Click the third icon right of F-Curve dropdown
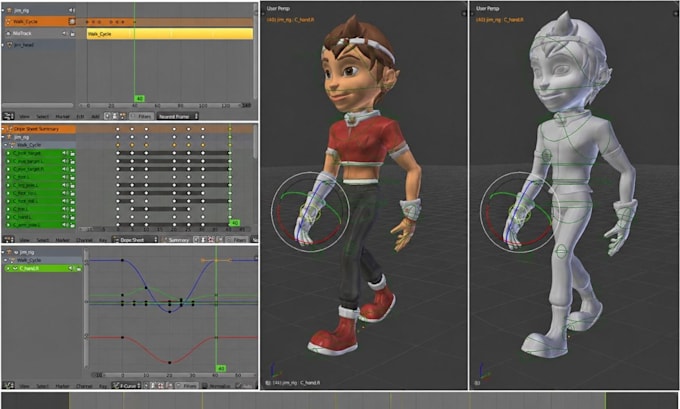Image resolution: width=680 pixels, height=409 pixels. [160, 385]
